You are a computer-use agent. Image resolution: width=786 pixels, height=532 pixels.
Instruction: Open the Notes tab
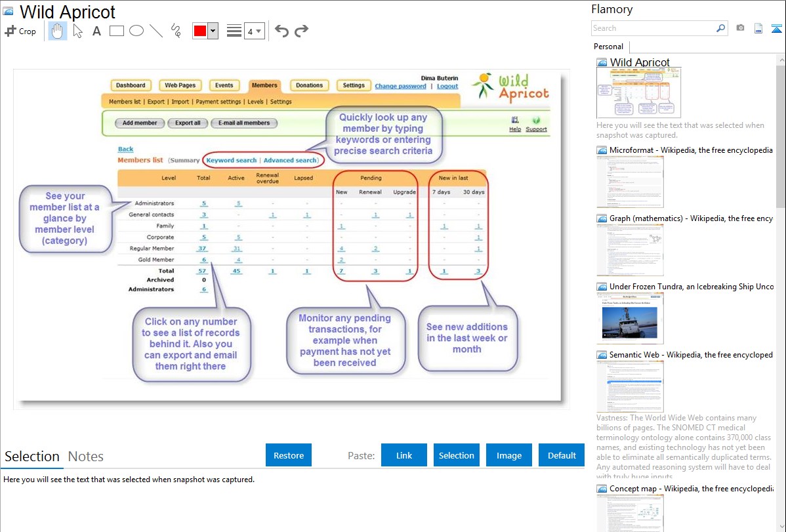click(86, 457)
